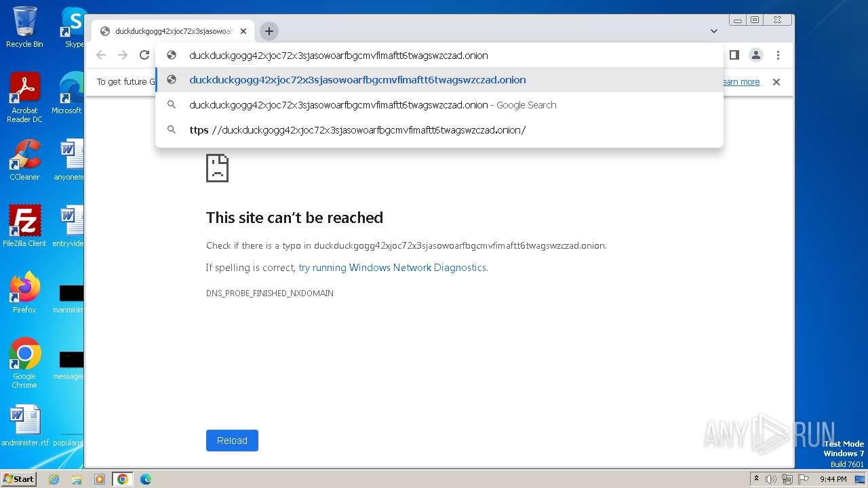868x488 pixels.
Task: Open Skype desktop shortcut
Action: click(73, 28)
